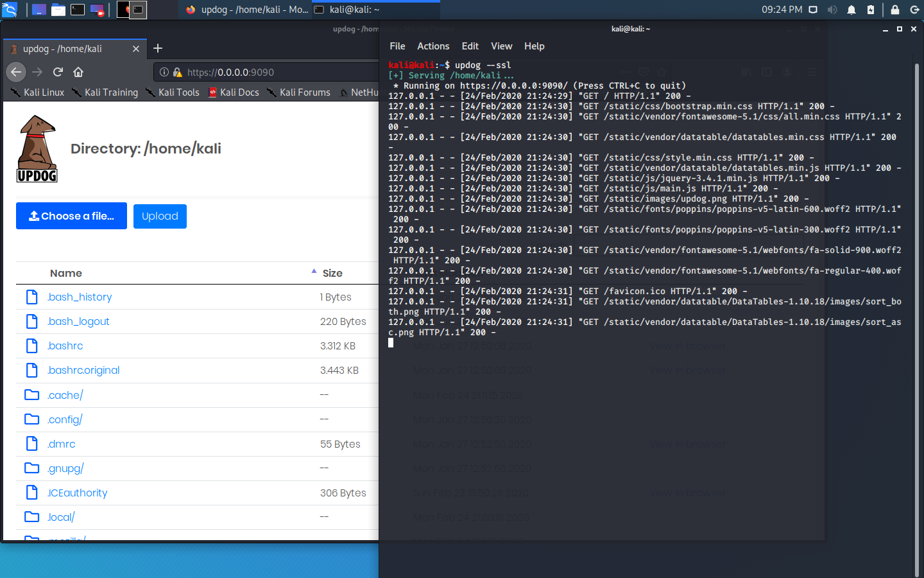Reload the current page in Firefox
Viewport: 924px width, 578px height.
[57, 72]
